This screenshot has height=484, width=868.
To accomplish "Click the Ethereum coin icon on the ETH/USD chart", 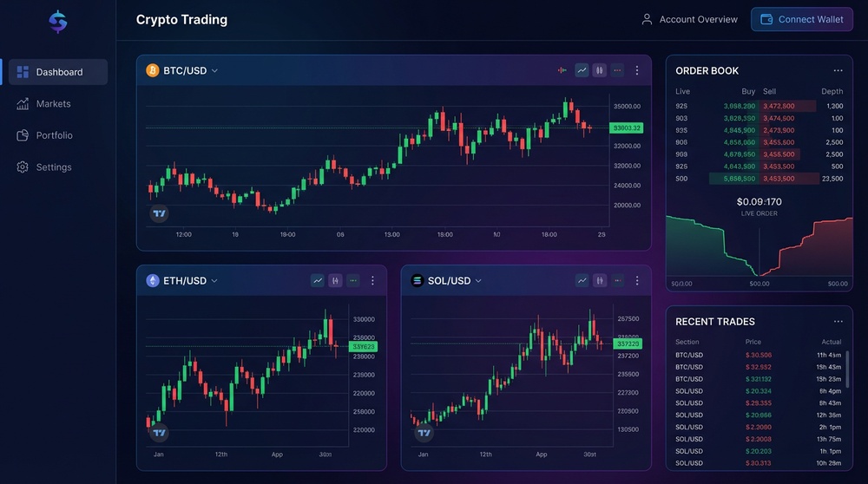I will (152, 280).
